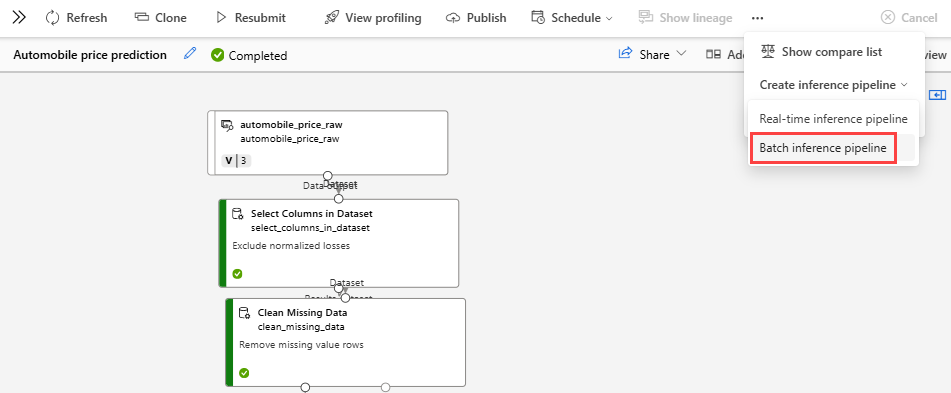951x393 pixels.
Task: Click the Completed status indicator
Action: pos(249,55)
